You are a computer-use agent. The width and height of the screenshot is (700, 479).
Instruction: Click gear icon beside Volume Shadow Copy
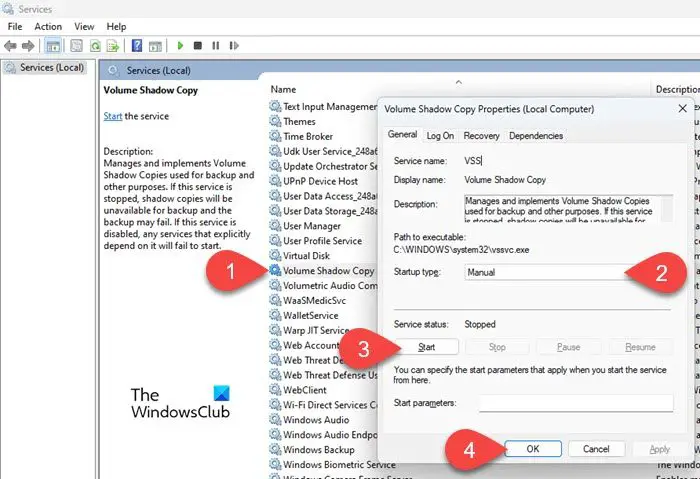point(275,271)
